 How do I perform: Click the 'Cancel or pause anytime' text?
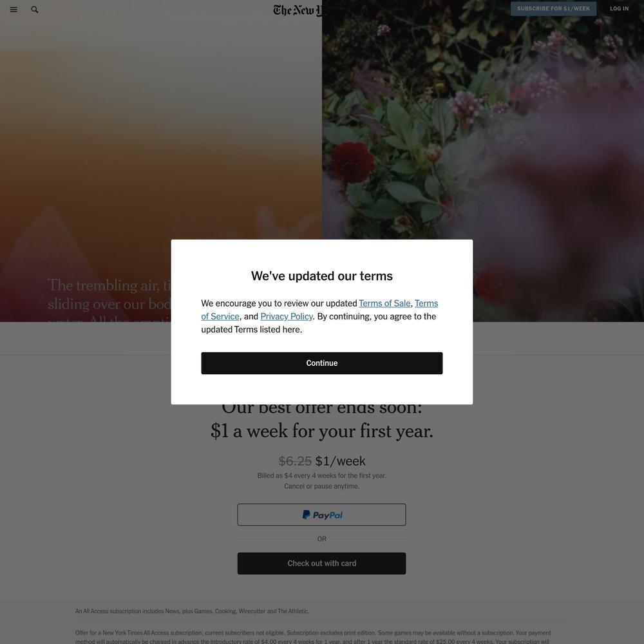(x=321, y=486)
